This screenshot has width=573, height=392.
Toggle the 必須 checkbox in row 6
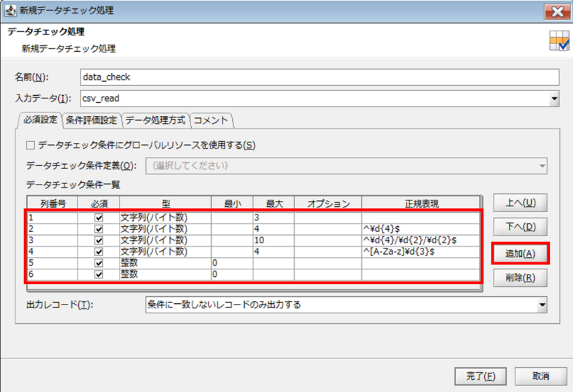pyautogui.click(x=98, y=274)
